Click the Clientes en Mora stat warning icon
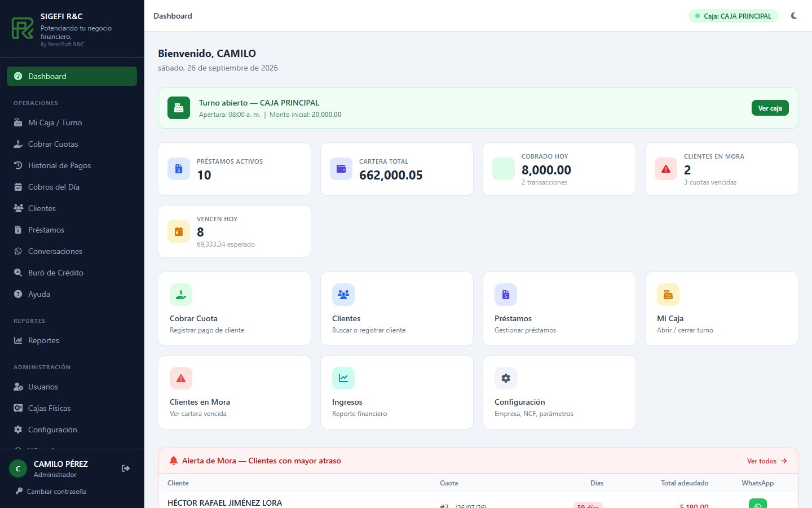This screenshot has height=508, width=812. [x=666, y=169]
